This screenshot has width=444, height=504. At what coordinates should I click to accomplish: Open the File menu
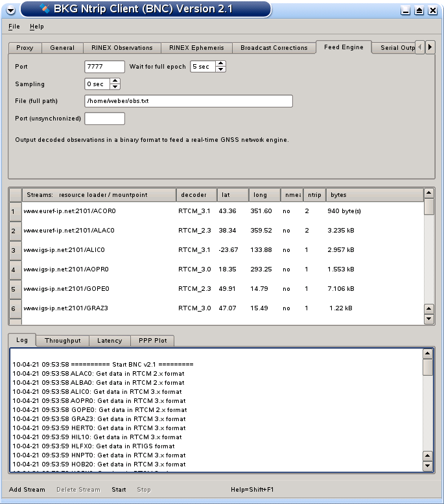(14, 27)
